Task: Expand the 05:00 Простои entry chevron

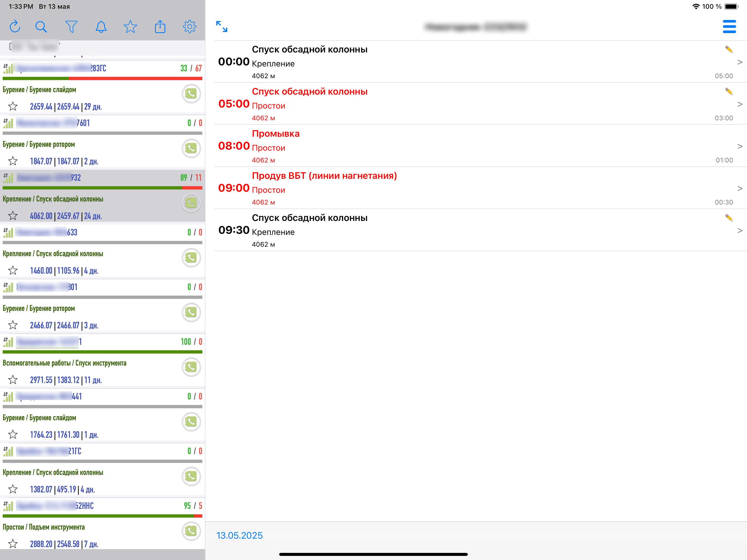Action: [740, 104]
